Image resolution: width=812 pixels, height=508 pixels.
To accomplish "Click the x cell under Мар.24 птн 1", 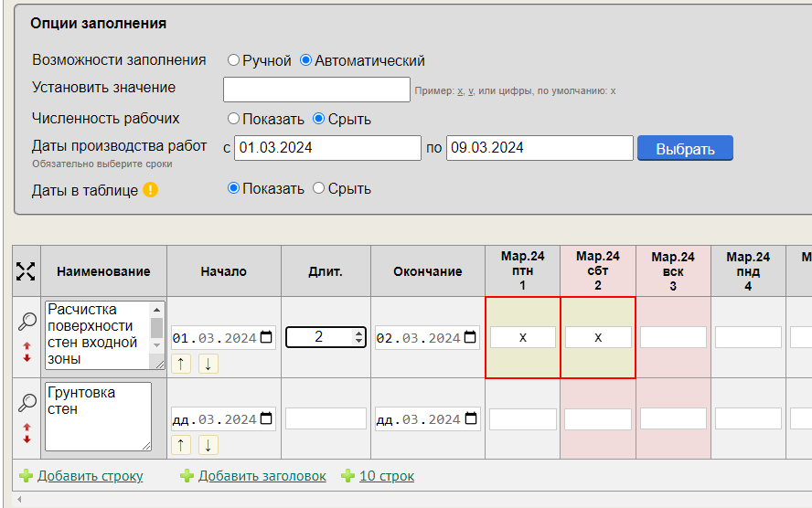I will (x=523, y=337).
